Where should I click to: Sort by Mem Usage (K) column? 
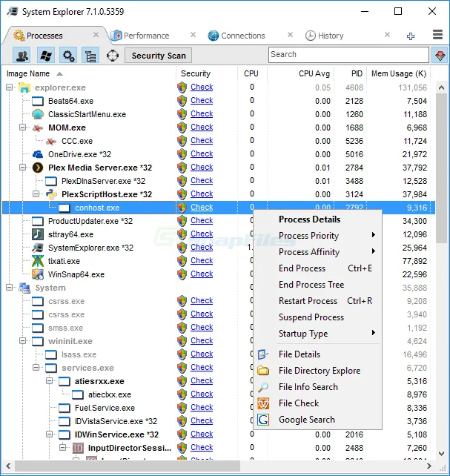(x=399, y=73)
